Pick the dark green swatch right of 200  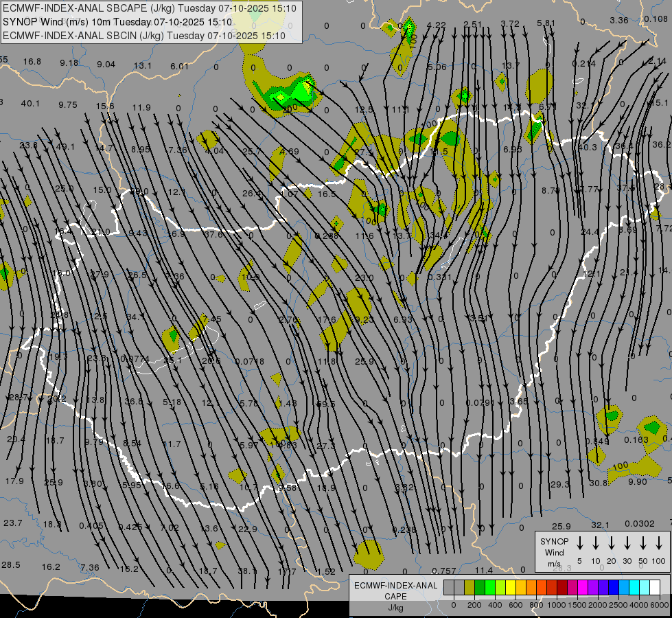tap(480, 587)
